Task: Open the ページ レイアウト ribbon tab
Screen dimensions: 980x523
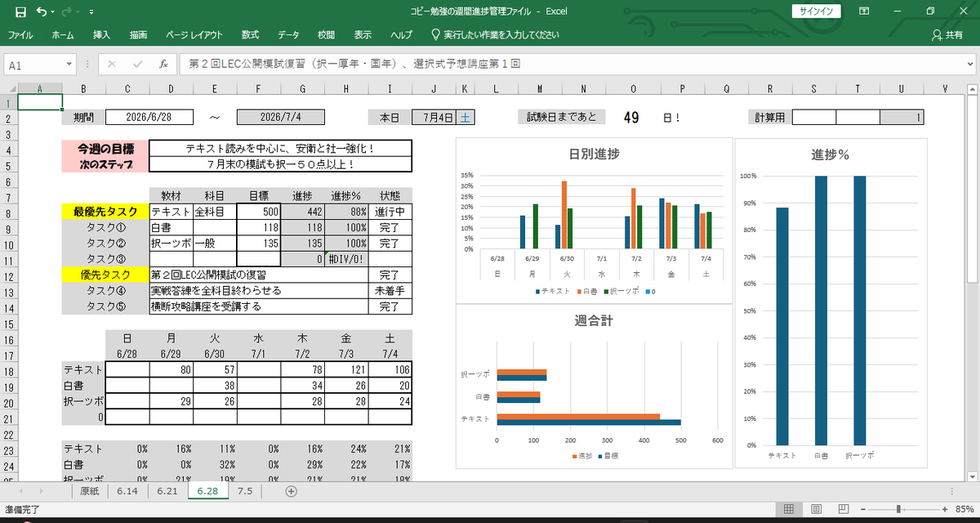Action: (194, 35)
